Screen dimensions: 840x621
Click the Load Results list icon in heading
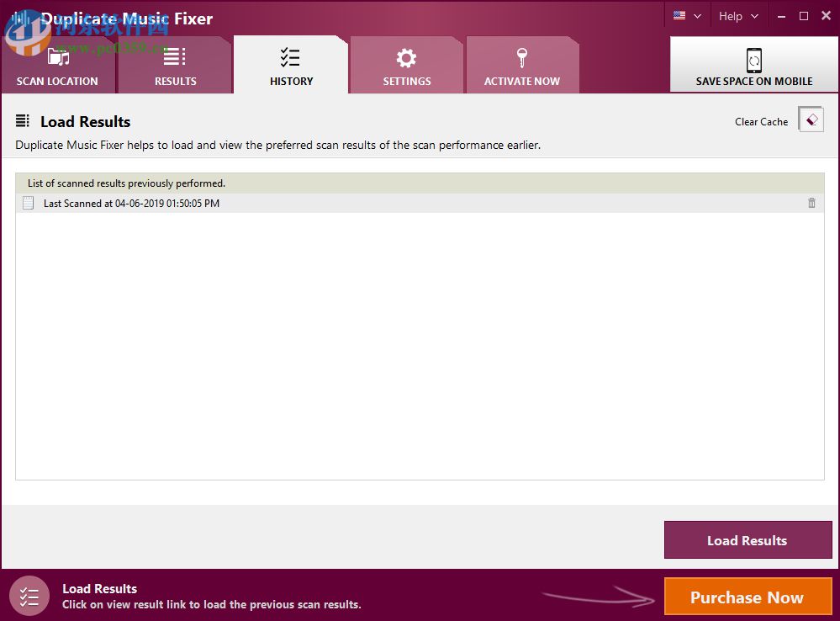click(23, 121)
